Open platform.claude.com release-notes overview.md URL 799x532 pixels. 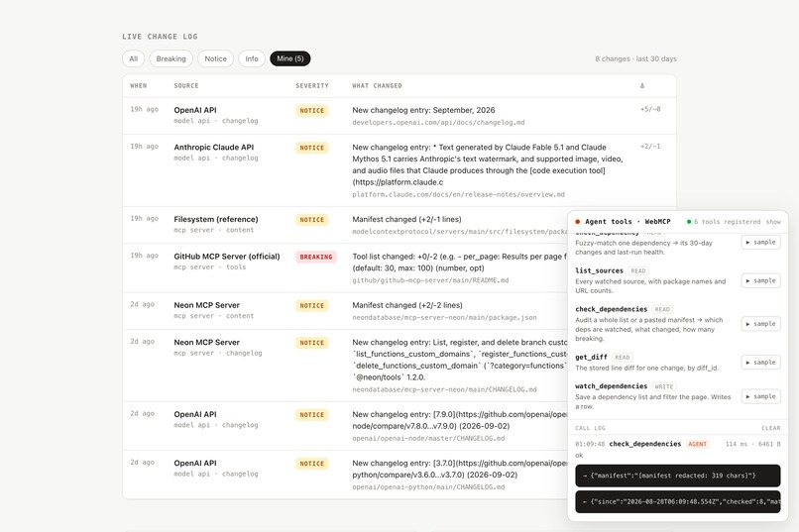tap(458, 194)
